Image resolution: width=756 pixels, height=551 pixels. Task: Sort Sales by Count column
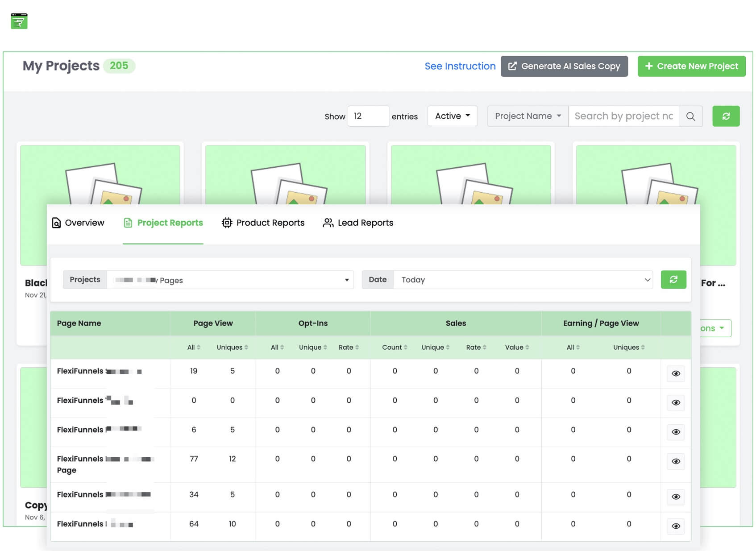coord(395,348)
